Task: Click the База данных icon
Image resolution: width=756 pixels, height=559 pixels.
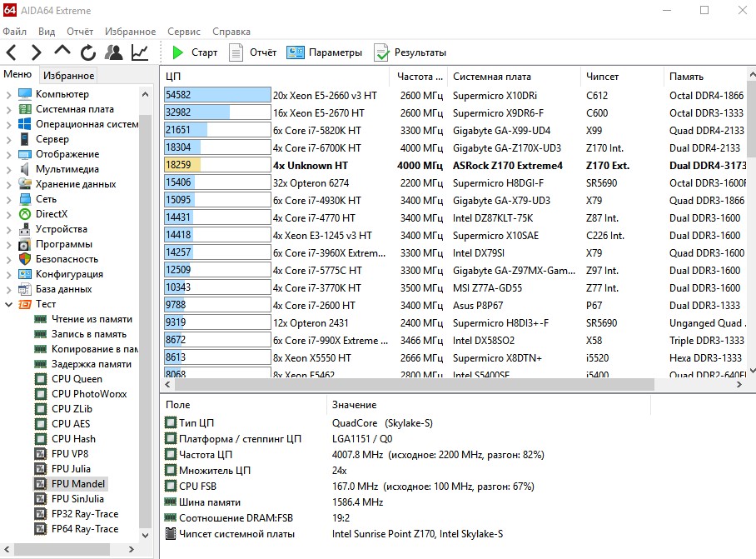Action: coord(25,289)
